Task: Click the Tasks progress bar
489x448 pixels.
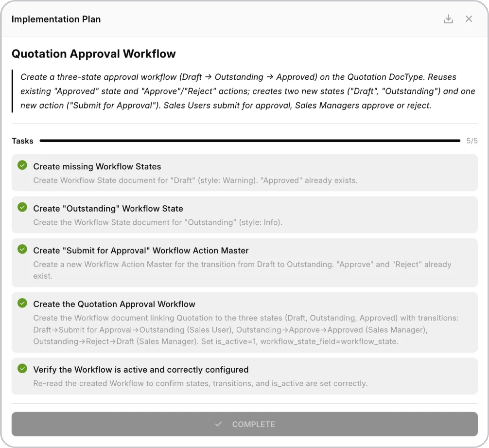Action: point(250,141)
